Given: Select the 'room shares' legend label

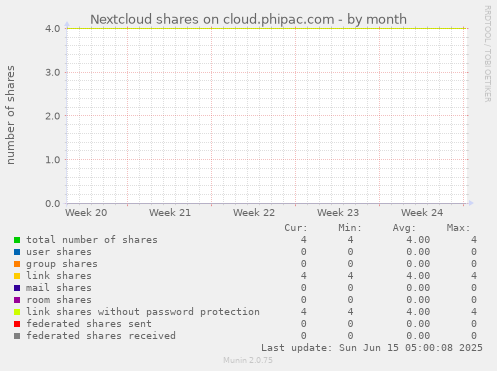Looking at the screenshot, I should [x=59, y=300].
